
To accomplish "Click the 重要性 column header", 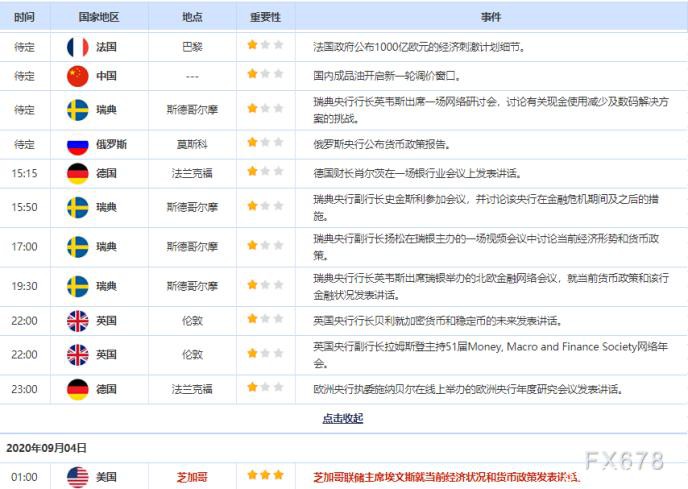I will (x=265, y=17).
